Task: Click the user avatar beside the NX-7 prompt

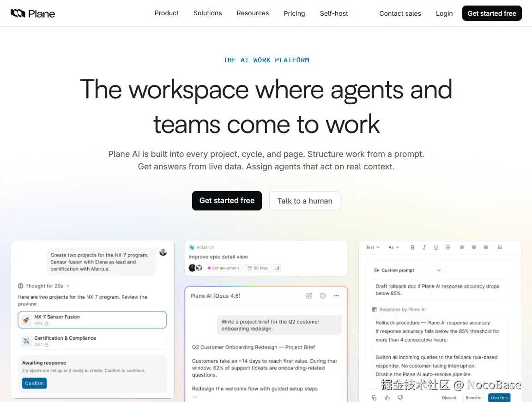Action: (163, 252)
